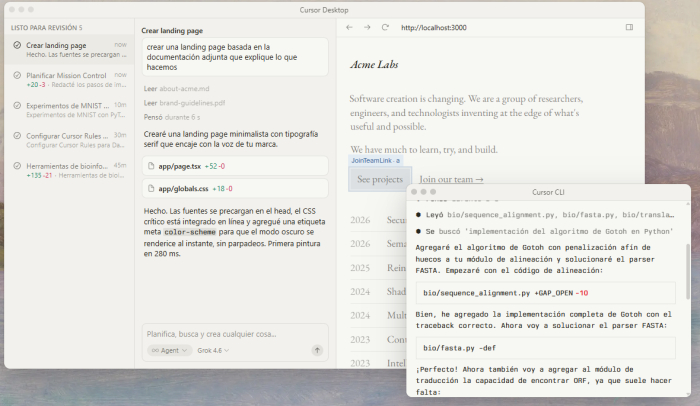Follow the Join our team link
This screenshot has width=700, height=406.
point(451,179)
